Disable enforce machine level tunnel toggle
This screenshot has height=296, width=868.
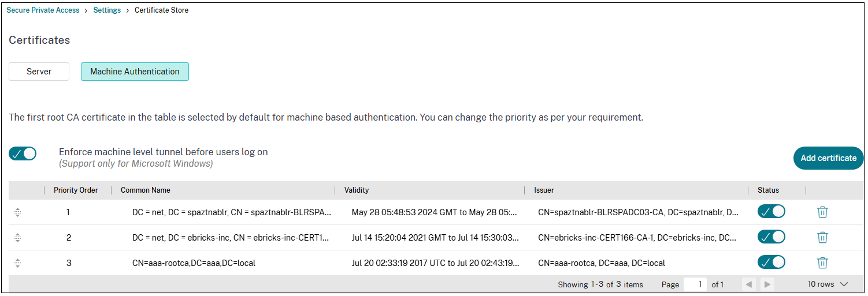tap(23, 153)
